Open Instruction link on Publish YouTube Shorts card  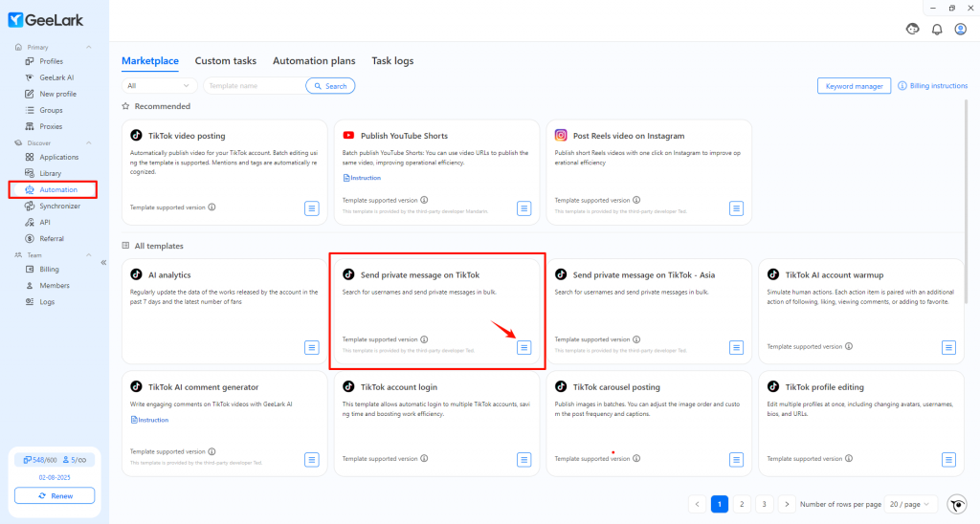click(362, 178)
